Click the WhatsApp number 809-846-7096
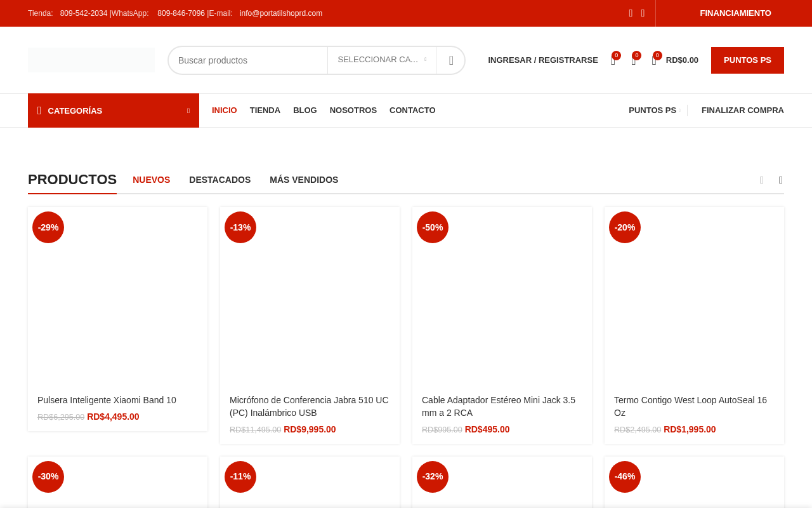 181,13
